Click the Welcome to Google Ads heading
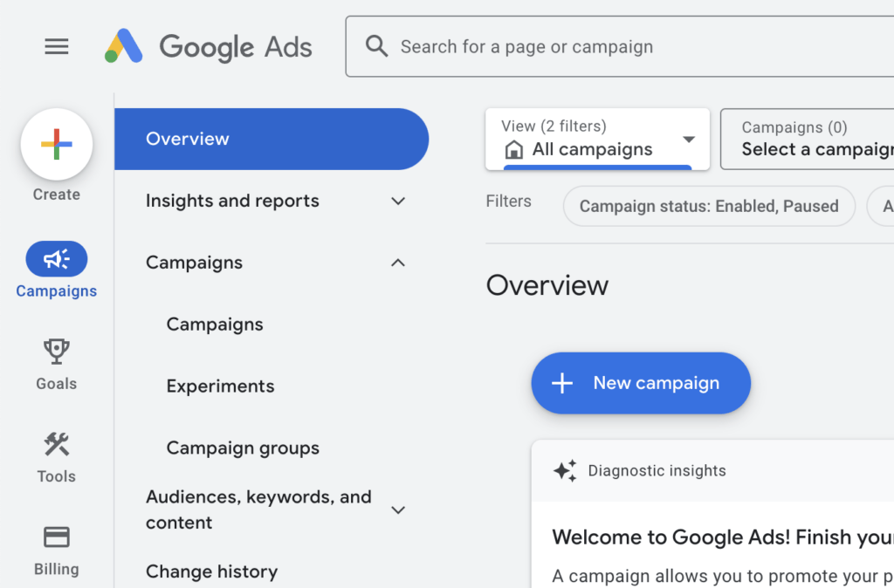Image resolution: width=894 pixels, height=588 pixels. point(723,537)
